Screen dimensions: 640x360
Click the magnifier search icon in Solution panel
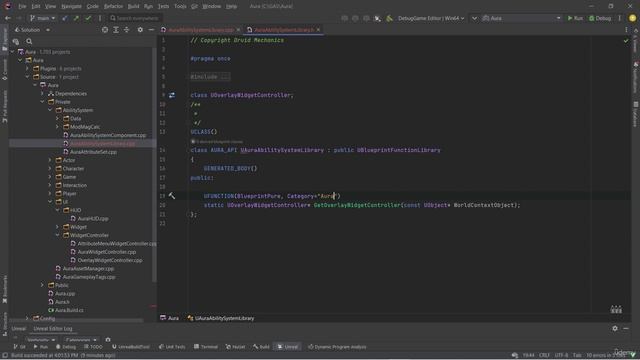click(x=29, y=41)
